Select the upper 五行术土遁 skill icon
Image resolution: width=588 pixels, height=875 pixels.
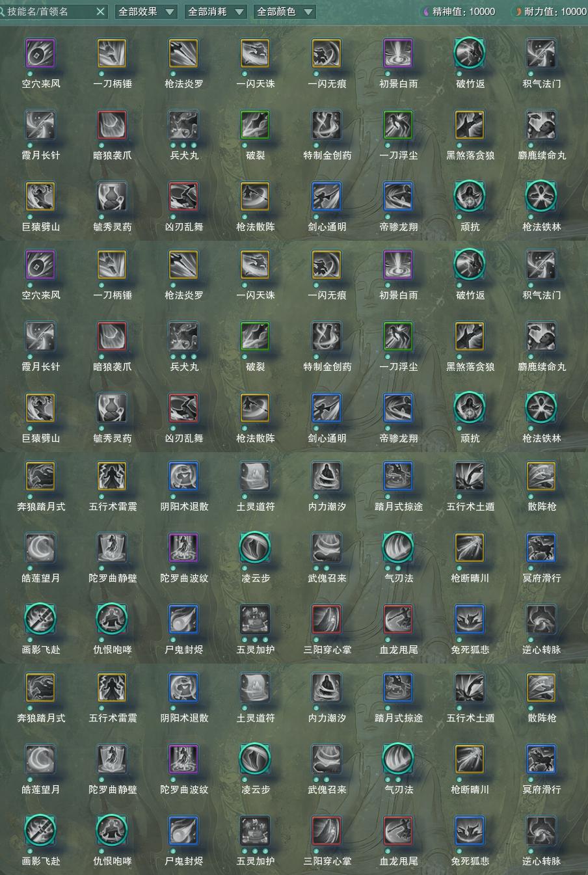[470, 476]
